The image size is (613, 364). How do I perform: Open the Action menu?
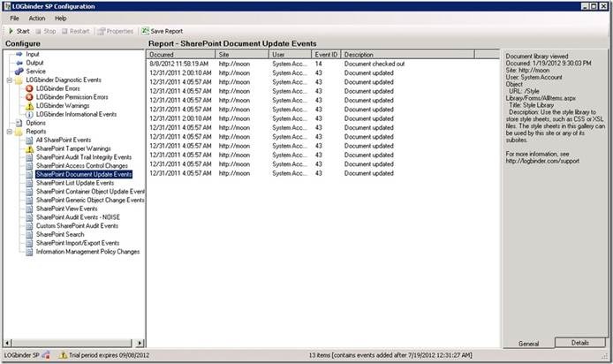pos(36,18)
